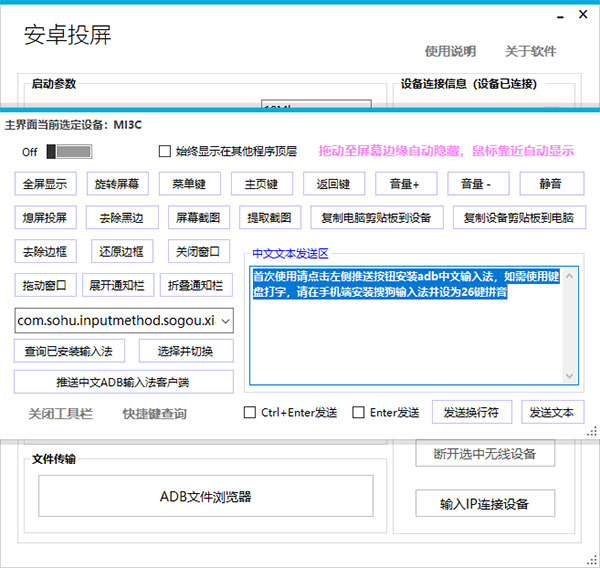Enable 始终显示在其他程序顶层 checkbox
The height and width of the screenshot is (568, 600).
(x=166, y=152)
